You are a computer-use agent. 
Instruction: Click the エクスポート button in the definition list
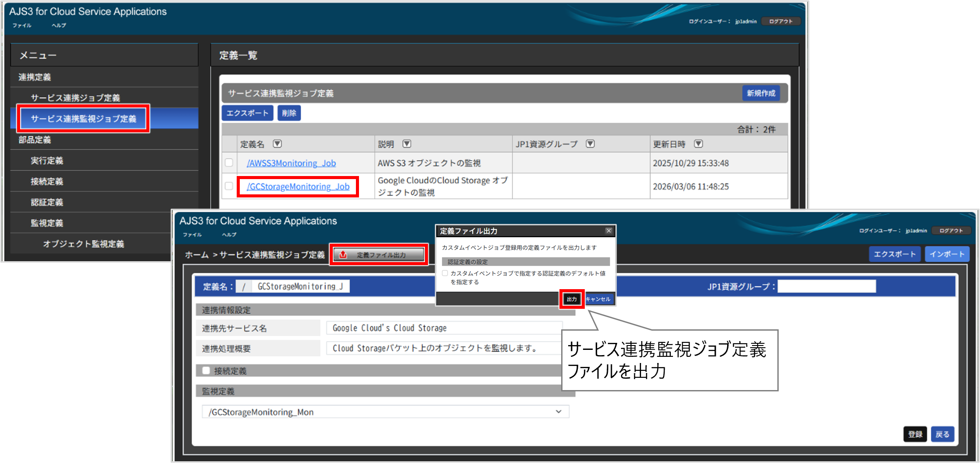pyautogui.click(x=247, y=113)
